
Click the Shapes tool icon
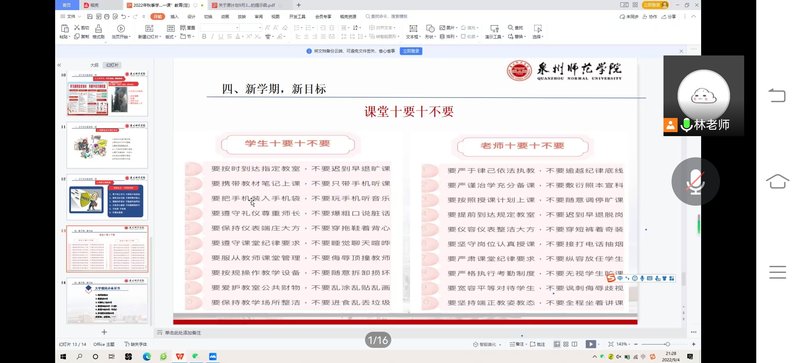(x=430, y=29)
